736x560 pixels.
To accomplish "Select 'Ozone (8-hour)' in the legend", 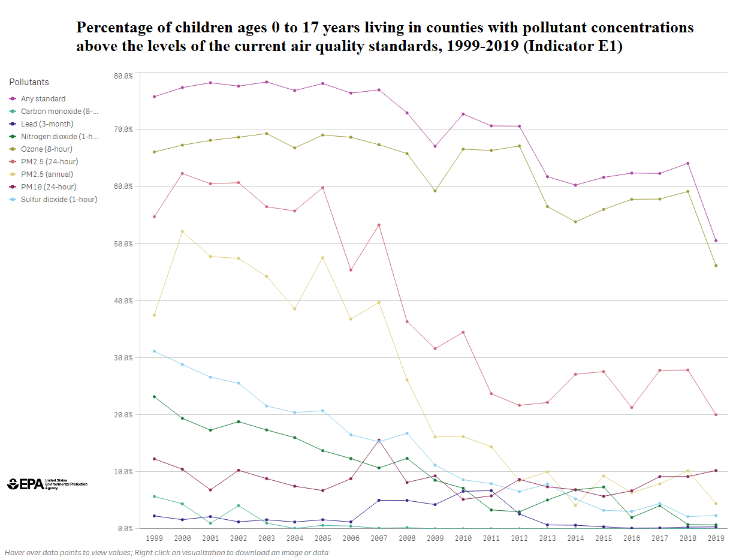I will point(46,149).
